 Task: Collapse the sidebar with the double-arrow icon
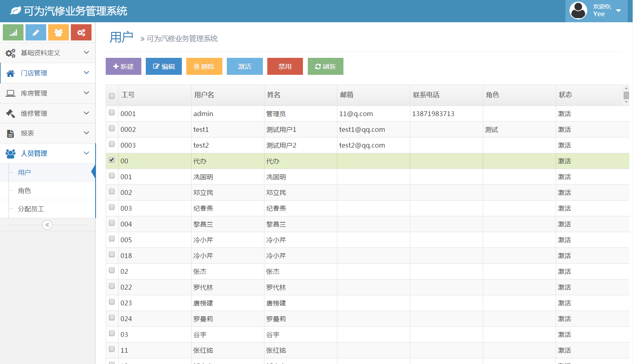point(47,225)
